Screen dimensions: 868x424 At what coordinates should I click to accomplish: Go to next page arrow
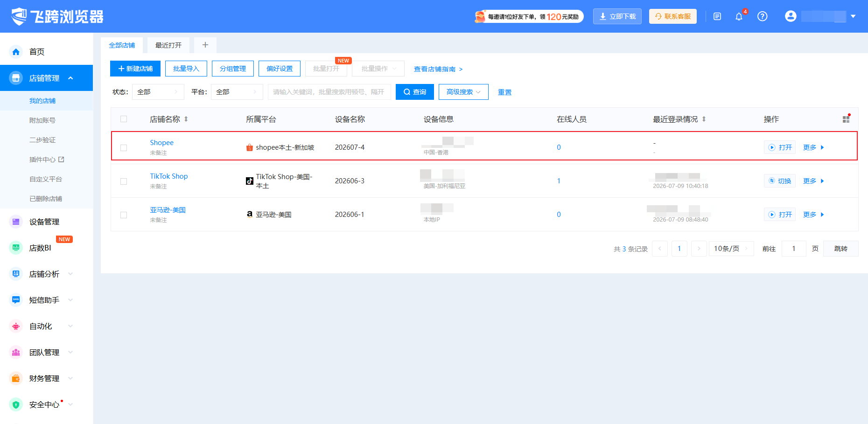coord(699,249)
